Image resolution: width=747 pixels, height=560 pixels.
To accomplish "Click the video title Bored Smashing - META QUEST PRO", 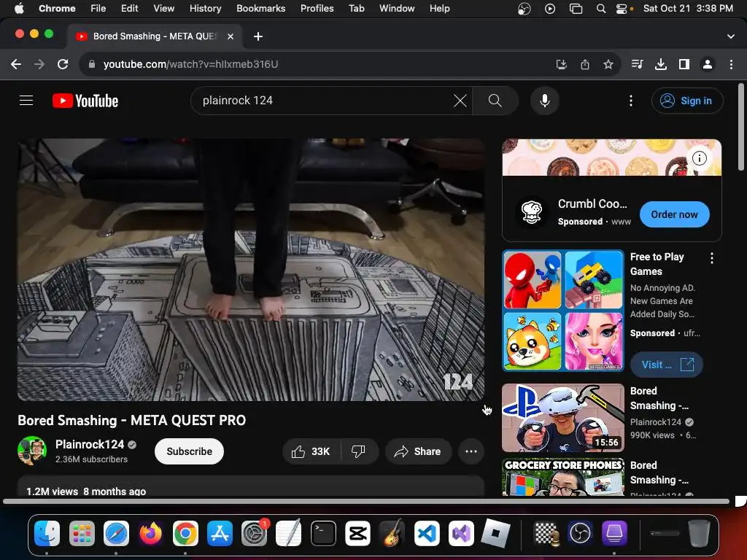I will 132,420.
